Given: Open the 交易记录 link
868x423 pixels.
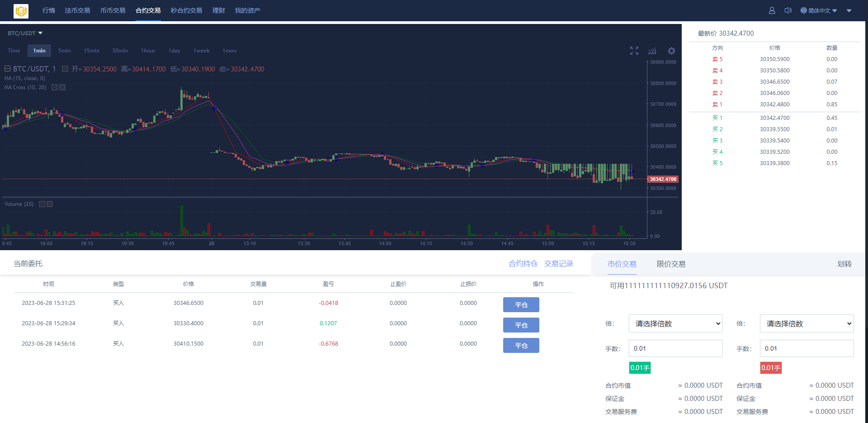Looking at the screenshot, I should point(558,264).
